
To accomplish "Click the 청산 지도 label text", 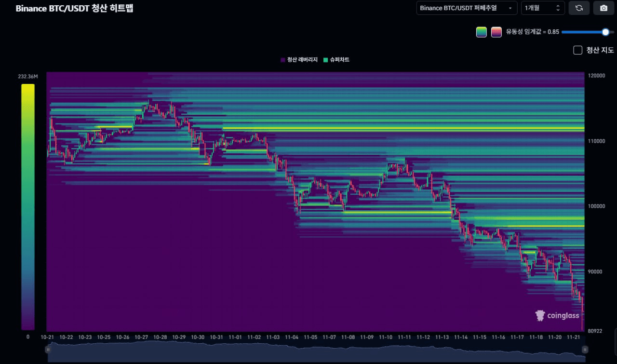I will pos(599,50).
